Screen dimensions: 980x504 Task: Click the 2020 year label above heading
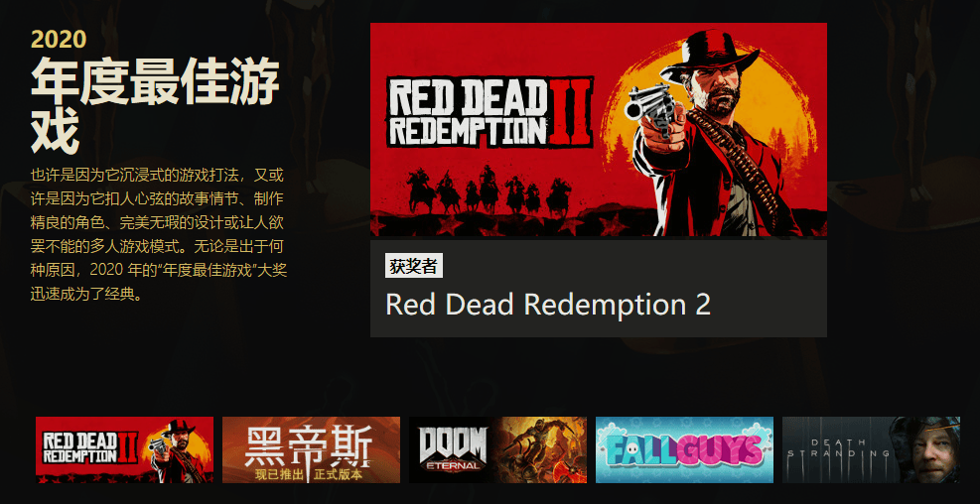[59, 40]
